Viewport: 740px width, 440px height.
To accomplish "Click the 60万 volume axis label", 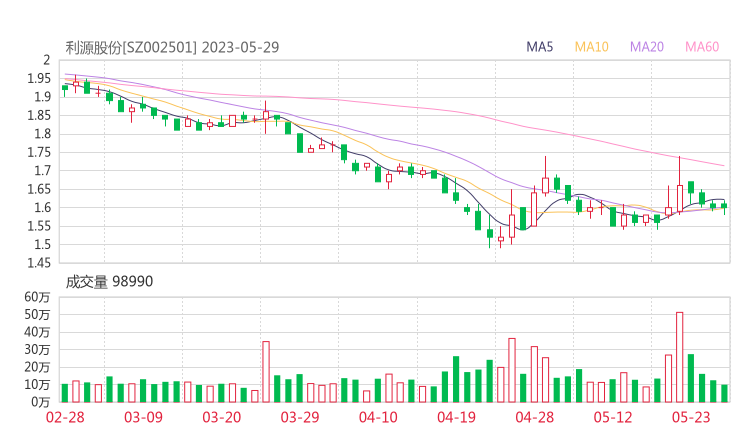I will 37,297.
